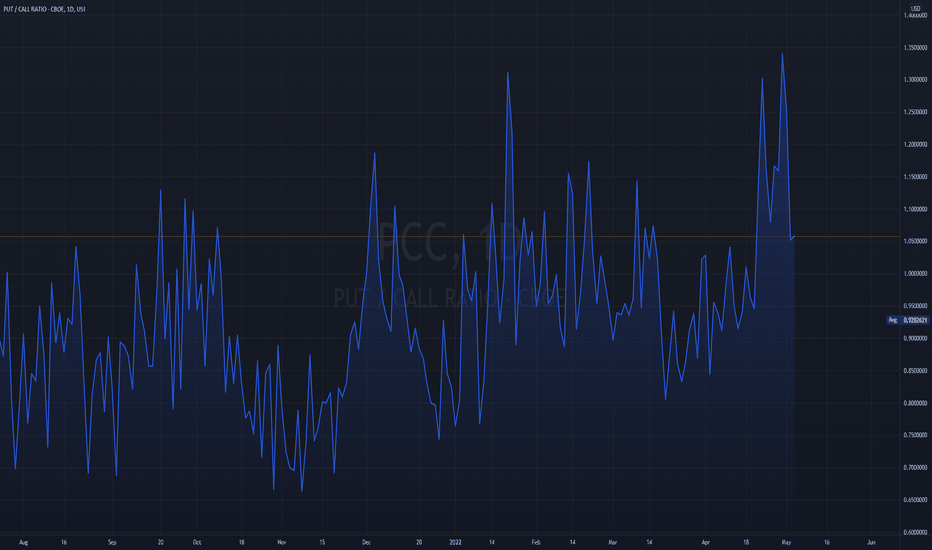Click the 1.1500000 price axis label

[x=915, y=177]
